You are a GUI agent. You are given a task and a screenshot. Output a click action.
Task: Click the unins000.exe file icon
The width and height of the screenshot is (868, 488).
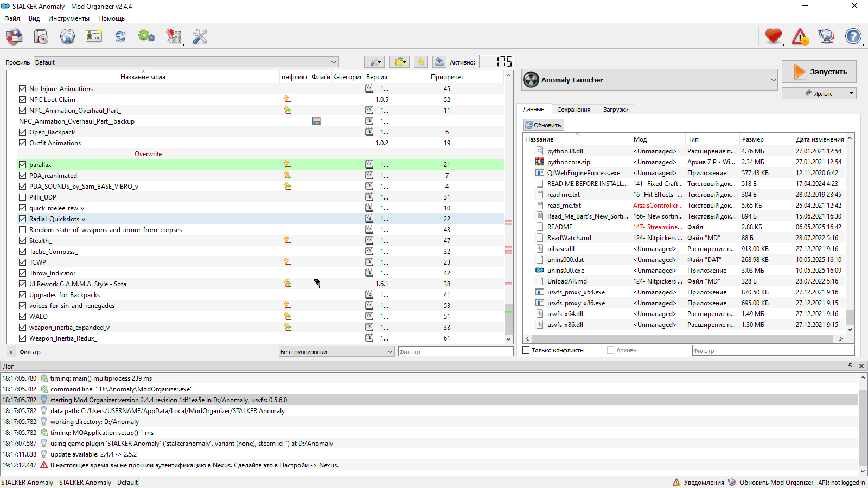(x=540, y=270)
